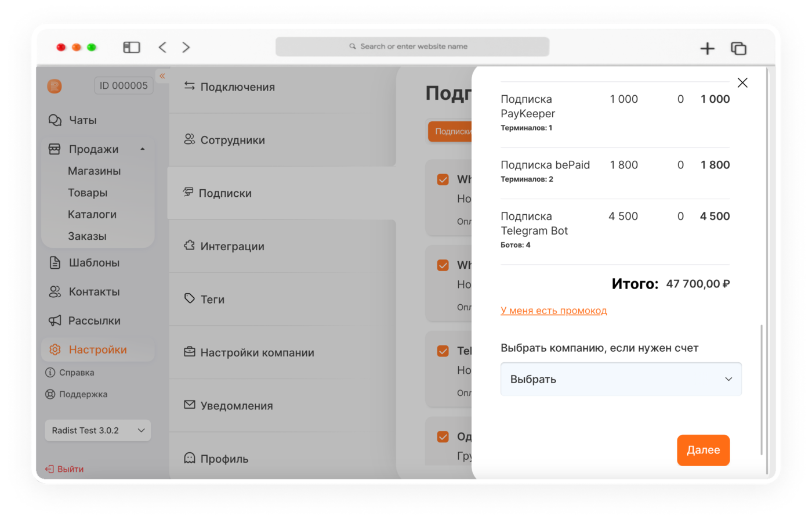812x519 pixels.
Task: Click the Выйти logout link
Action: 70,469
